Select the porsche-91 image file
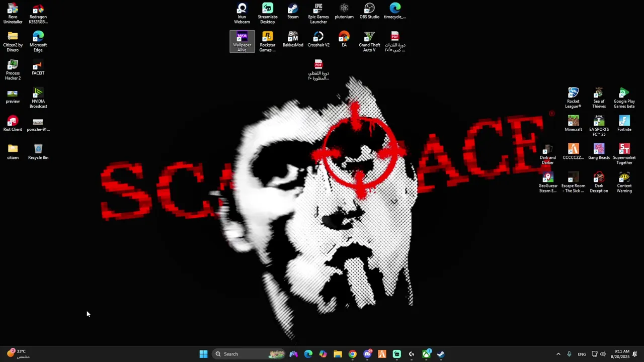Screen dimensions: 644x362 pos(38,124)
